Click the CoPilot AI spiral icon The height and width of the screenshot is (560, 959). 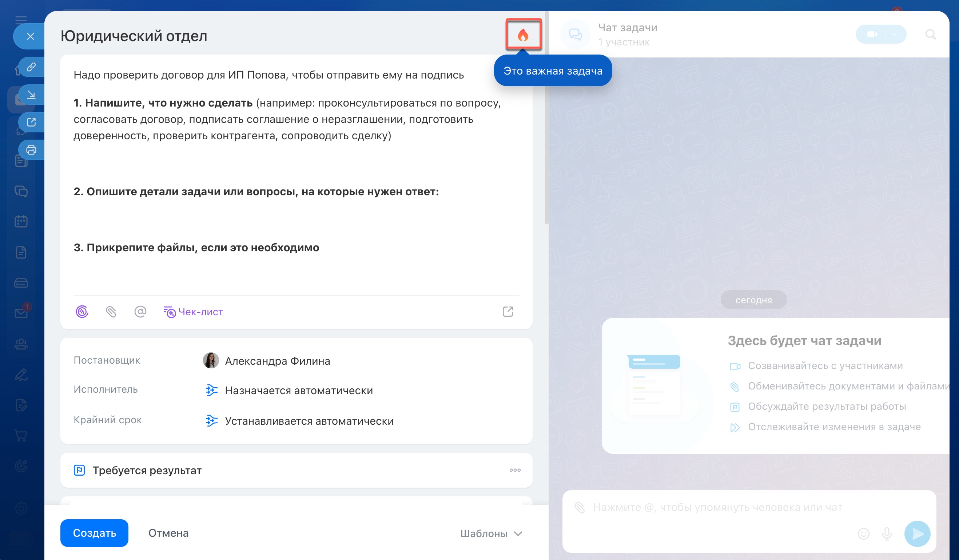(x=82, y=312)
